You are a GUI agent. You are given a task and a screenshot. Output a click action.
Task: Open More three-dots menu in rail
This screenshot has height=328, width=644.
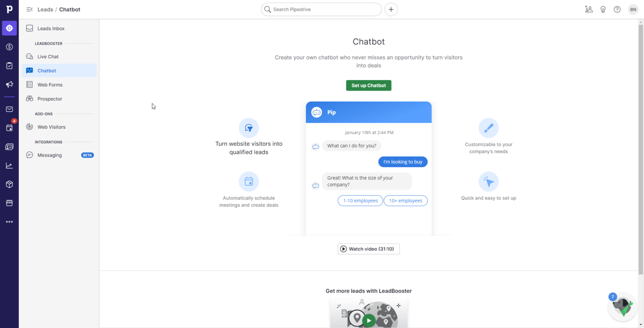click(9, 222)
